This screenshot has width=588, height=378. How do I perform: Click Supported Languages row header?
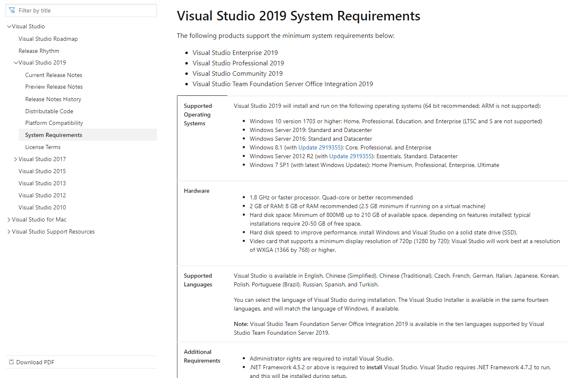[198, 280]
